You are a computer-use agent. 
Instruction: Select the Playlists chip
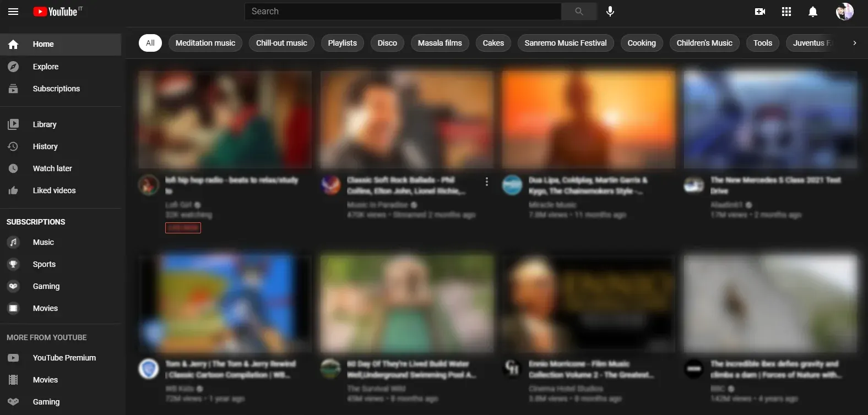pyautogui.click(x=343, y=43)
